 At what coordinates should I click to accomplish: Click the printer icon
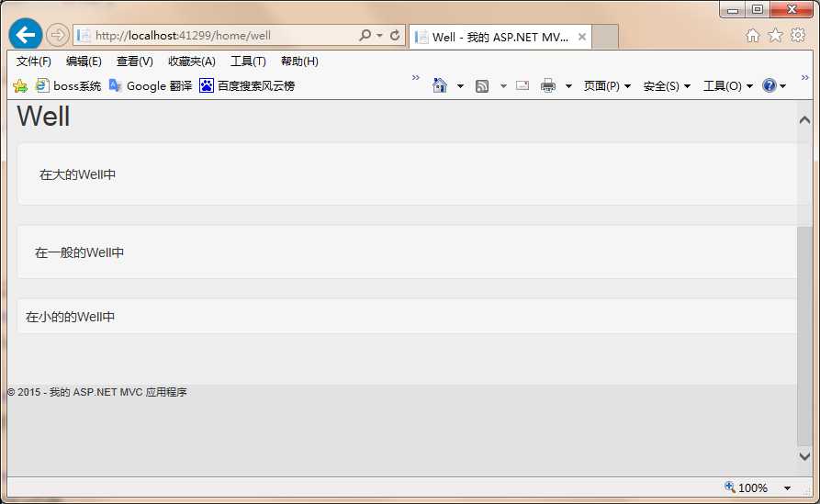[548, 85]
